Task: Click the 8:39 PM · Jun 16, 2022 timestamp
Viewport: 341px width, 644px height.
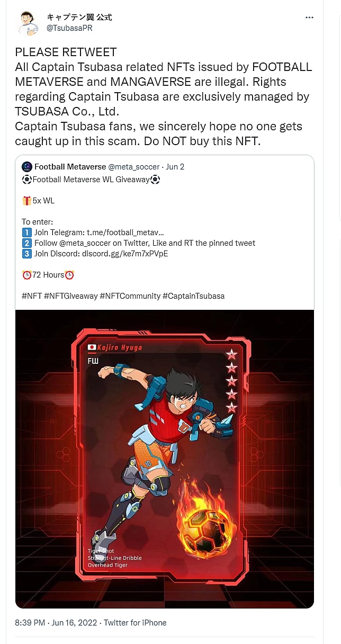Action: pyautogui.click(x=56, y=623)
